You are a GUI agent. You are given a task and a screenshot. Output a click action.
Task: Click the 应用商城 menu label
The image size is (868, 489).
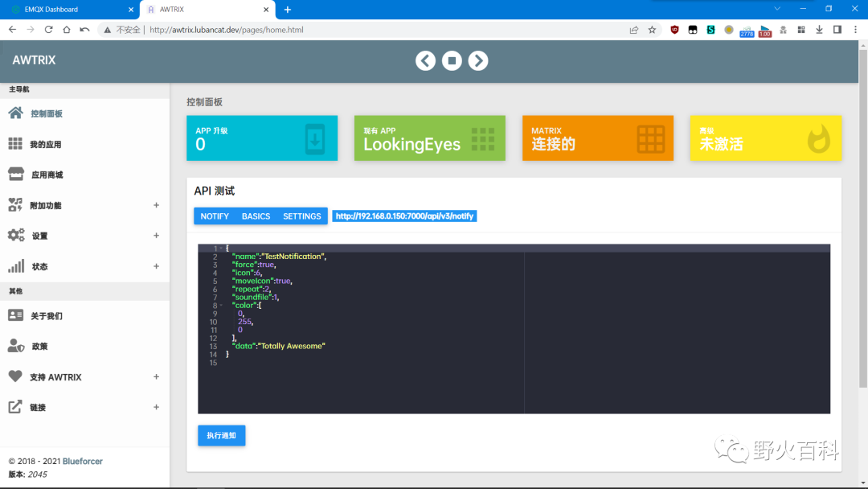coord(47,175)
